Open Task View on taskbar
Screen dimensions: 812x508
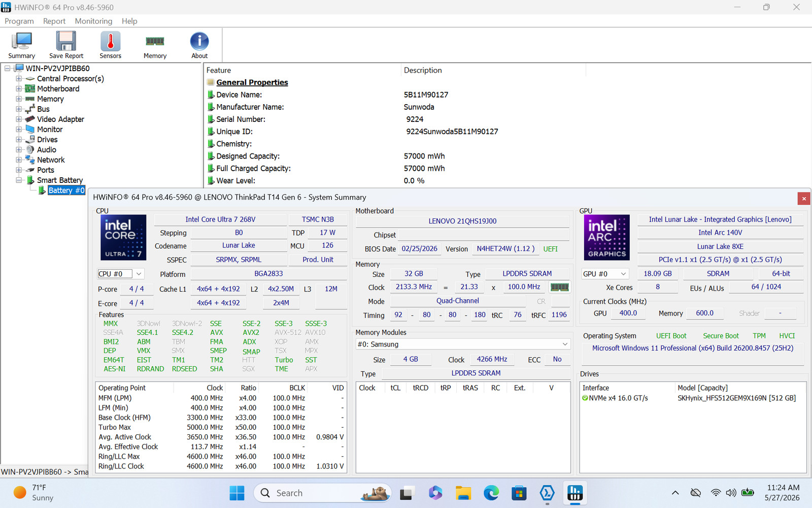point(407,493)
